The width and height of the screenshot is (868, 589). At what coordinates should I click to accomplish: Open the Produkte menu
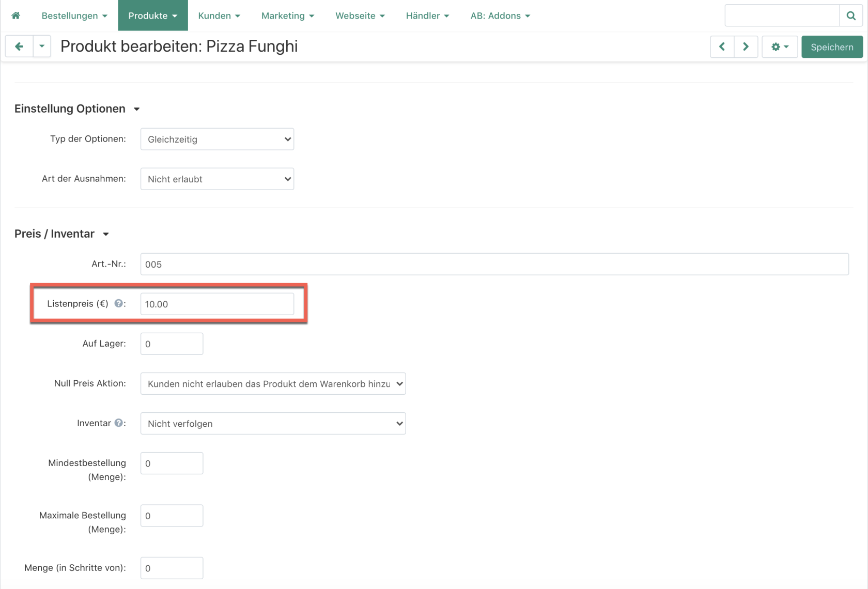click(153, 16)
